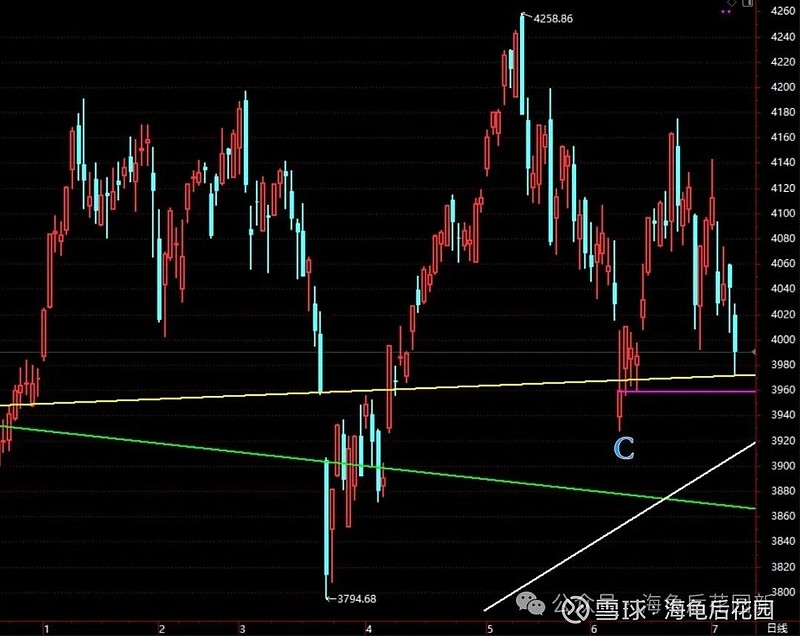This screenshot has width=800, height=636.
Task: Select the short magenta horizontal support line
Action: coord(686,392)
